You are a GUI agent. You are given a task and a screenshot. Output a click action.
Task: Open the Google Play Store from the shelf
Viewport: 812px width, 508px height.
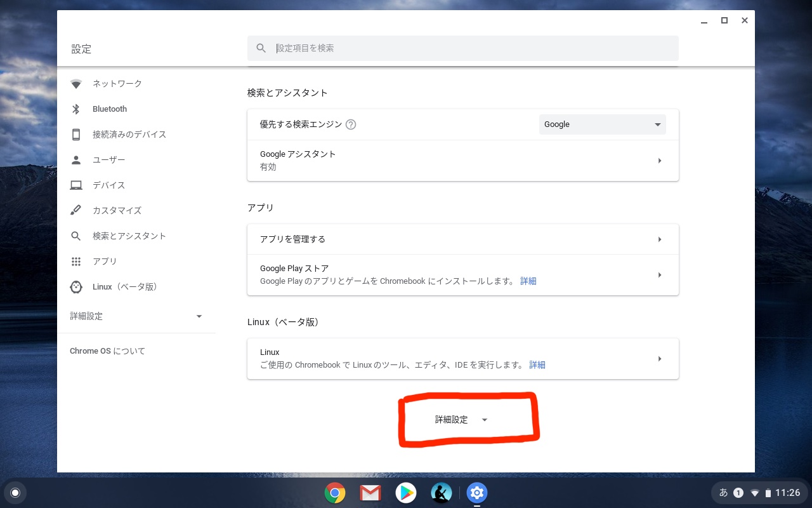[406, 492]
